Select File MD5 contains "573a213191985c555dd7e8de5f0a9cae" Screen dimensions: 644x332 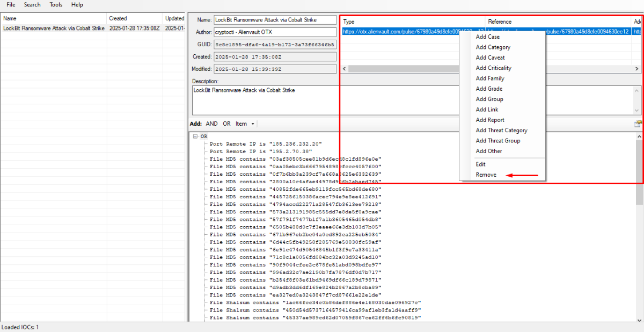click(x=296, y=212)
